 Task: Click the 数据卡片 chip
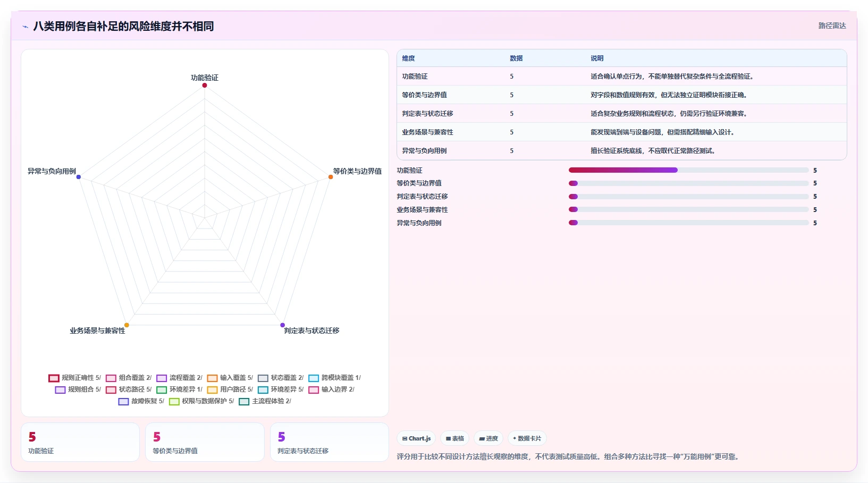click(x=527, y=438)
